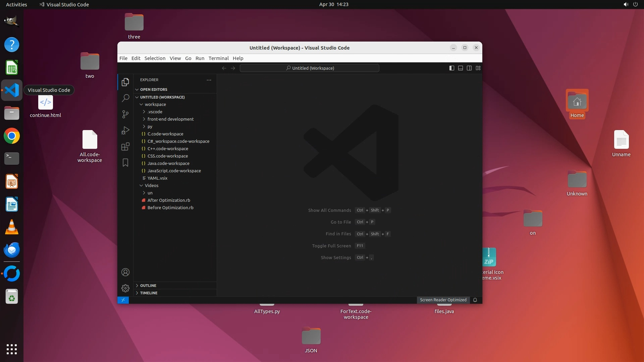Collapse the Videos folder

click(151, 185)
